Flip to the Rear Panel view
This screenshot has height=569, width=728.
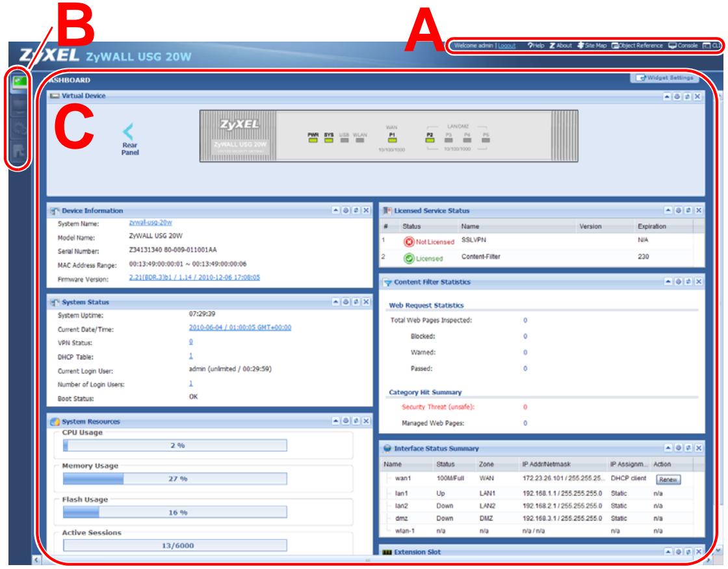[129, 139]
